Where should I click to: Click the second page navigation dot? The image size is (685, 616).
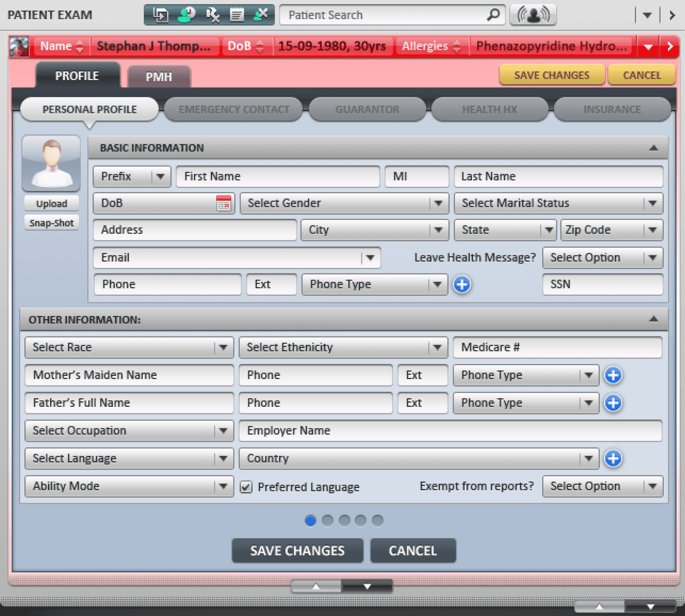pos(328,520)
